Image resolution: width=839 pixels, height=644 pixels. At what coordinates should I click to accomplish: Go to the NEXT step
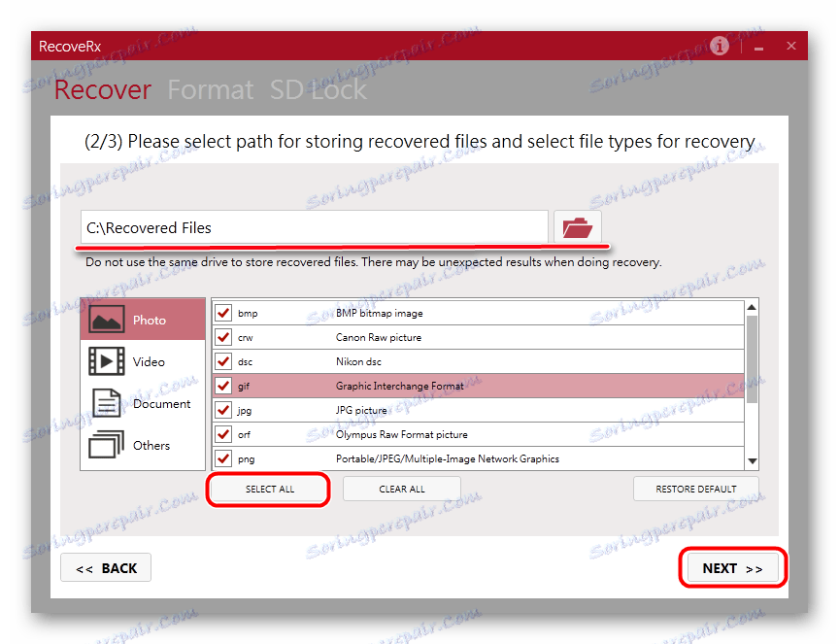coord(732,568)
